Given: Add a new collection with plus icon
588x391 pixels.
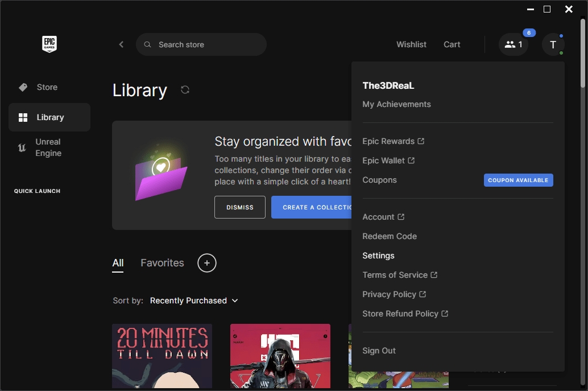Looking at the screenshot, I should [x=207, y=263].
